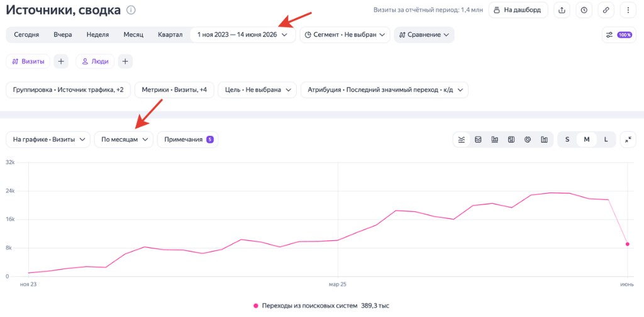Open the report history clock icon
Image resolution: width=644 pixels, height=317 pixels.
[x=584, y=10]
